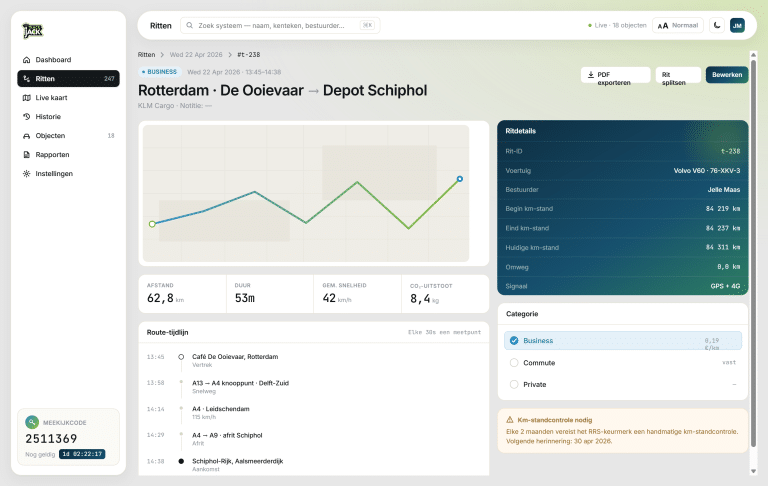Viewport: 768px width, 486px height.
Task: Select the Private category radio
Action: click(514, 385)
